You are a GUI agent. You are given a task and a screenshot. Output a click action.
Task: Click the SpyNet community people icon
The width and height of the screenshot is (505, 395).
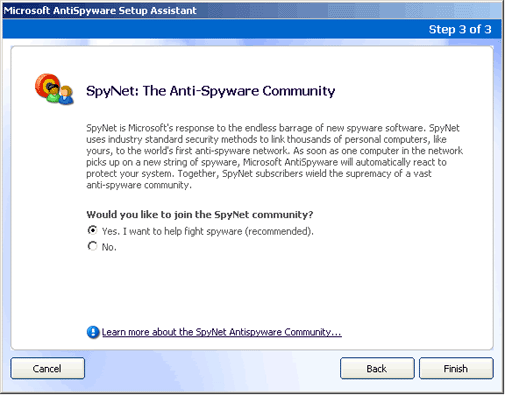pos(54,89)
